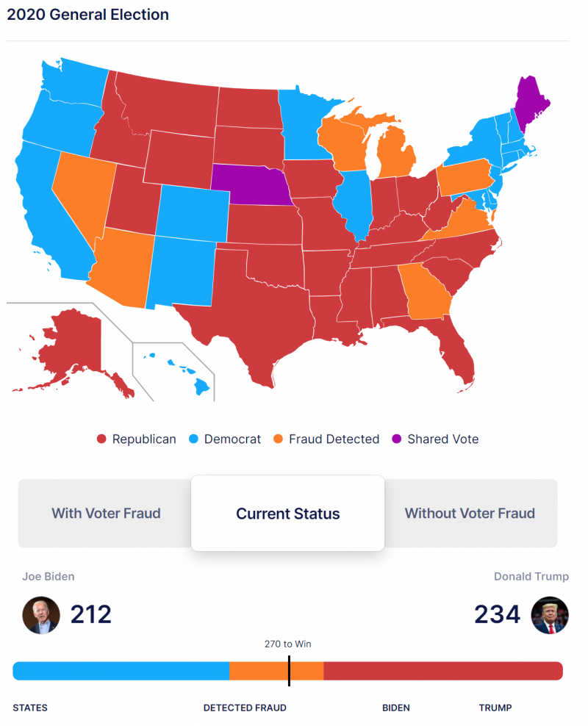
Task: Toggle the Fraud Detected legend dot
Action: click(x=279, y=439)
